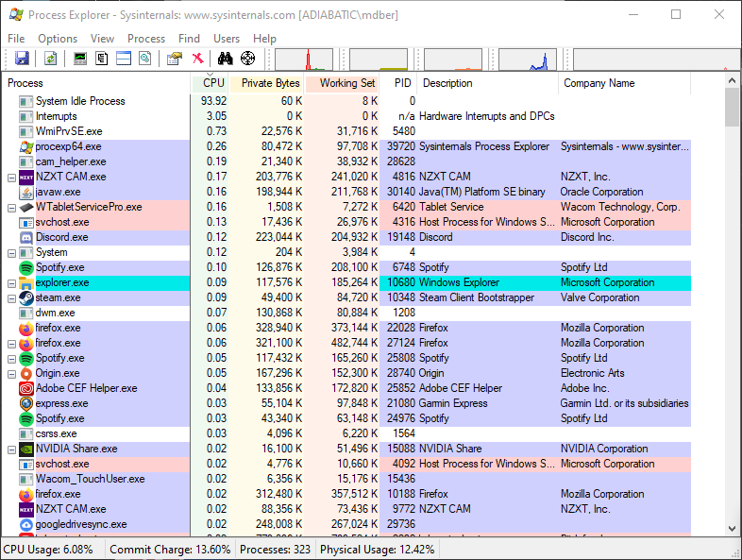Open the Users menu
742x560 pixels.
click(227, 39)
